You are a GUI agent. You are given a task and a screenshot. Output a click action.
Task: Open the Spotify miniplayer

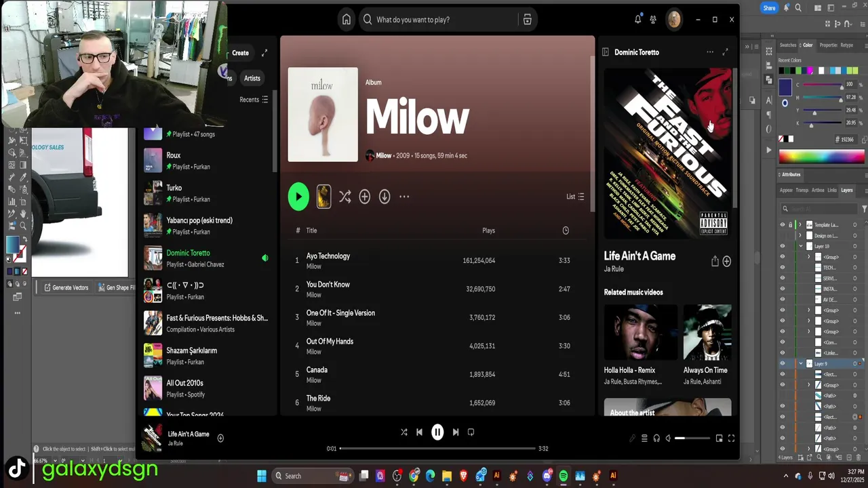point(719,439)
